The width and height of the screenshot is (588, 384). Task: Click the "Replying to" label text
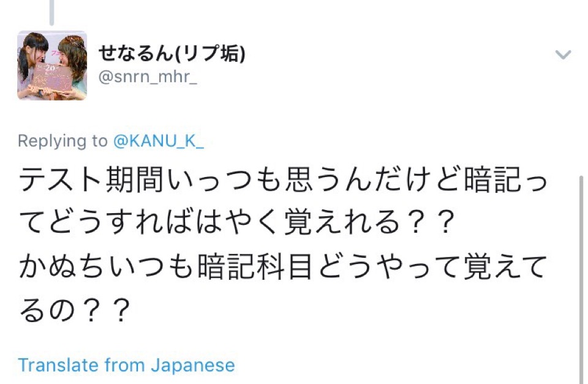(62, 141)
